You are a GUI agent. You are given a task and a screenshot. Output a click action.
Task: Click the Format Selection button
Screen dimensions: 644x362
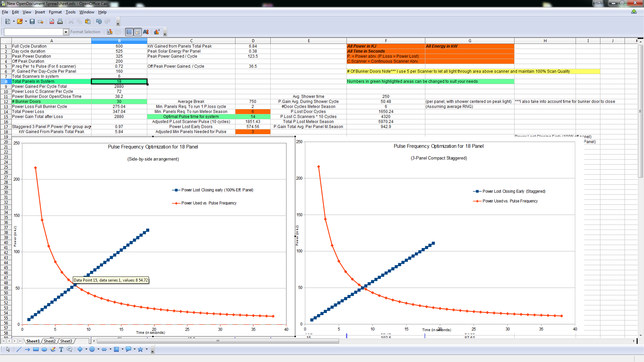85,32
